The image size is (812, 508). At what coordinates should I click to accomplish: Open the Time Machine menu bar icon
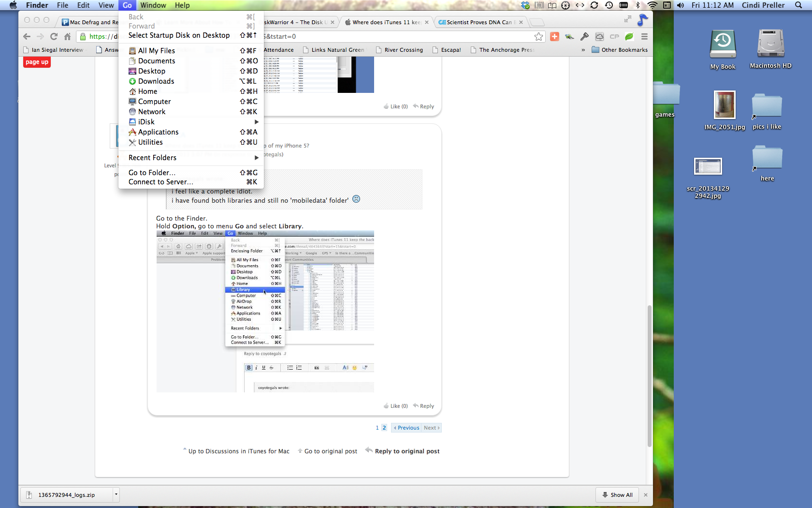pyautogui.click(x=609, y=5)
